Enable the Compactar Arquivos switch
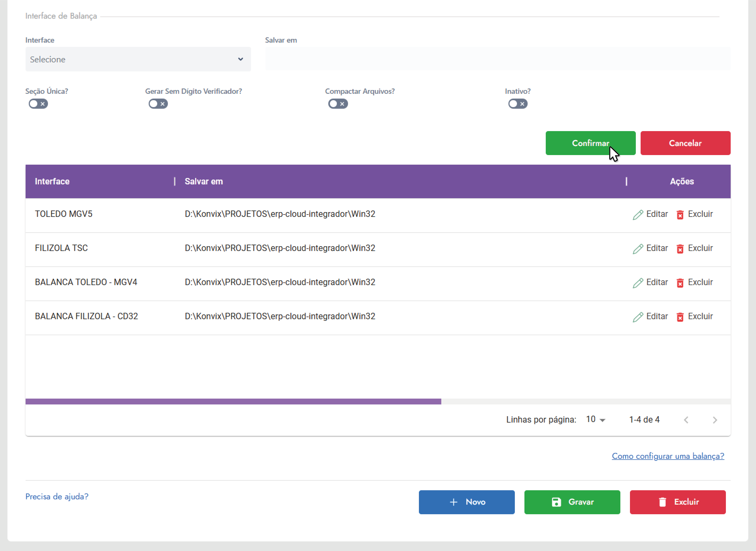Image resolution: width=756 pixels, height=551 pixels. [338, 104]
